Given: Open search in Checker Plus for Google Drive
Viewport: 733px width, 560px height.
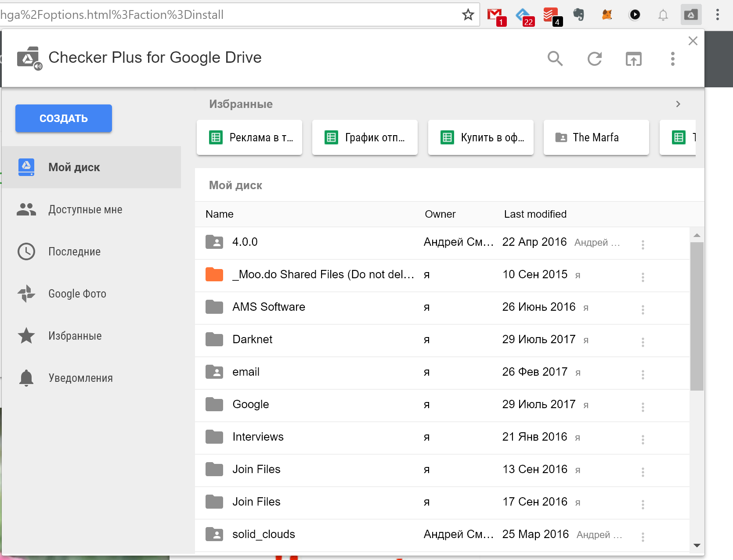Looking at the screenshot, I should 555,59.
